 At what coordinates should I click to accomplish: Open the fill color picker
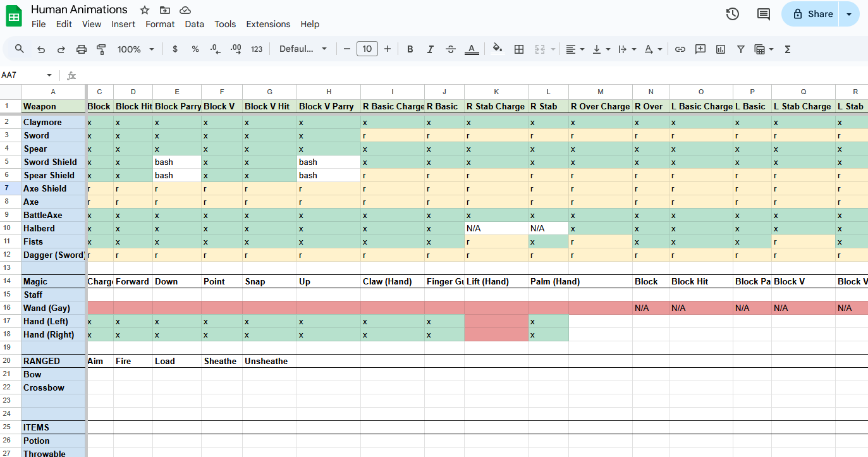coord(498,49)
